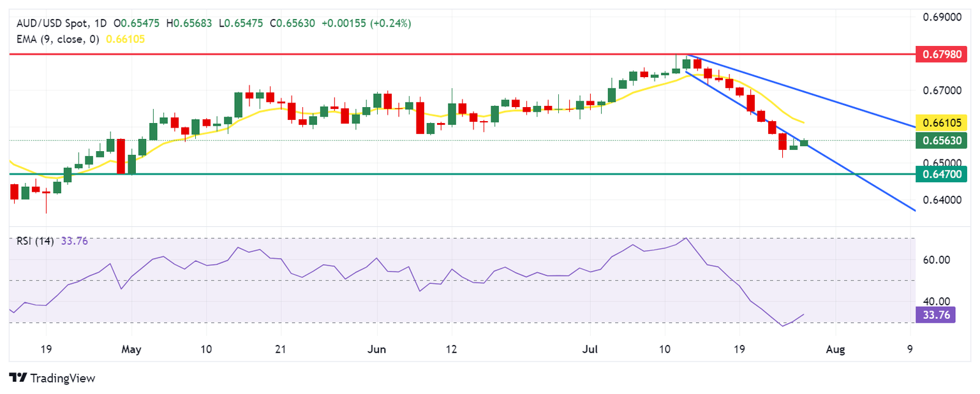Viewport: 980px width, 394px height.
Task: Click the Aug date label on time axis
Action: pos(835,349)
